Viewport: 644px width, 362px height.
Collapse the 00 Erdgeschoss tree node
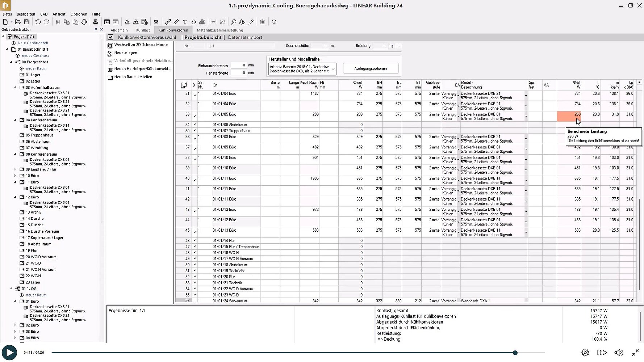coord(11,62)
